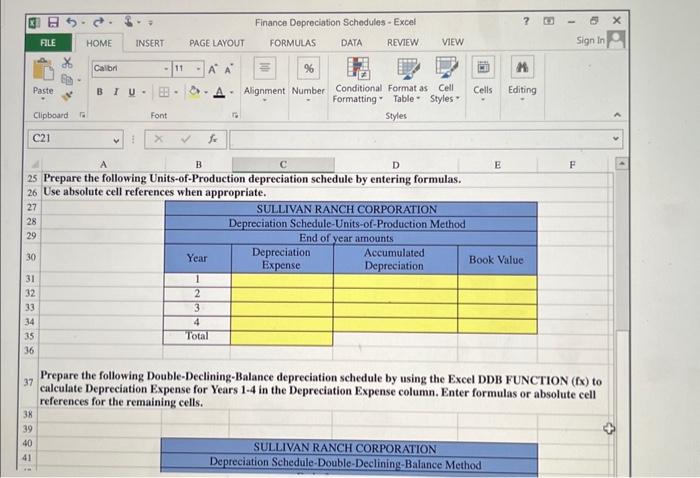Open the Clipboard dialog launcher
700x478 pixels.
[82, 115]
